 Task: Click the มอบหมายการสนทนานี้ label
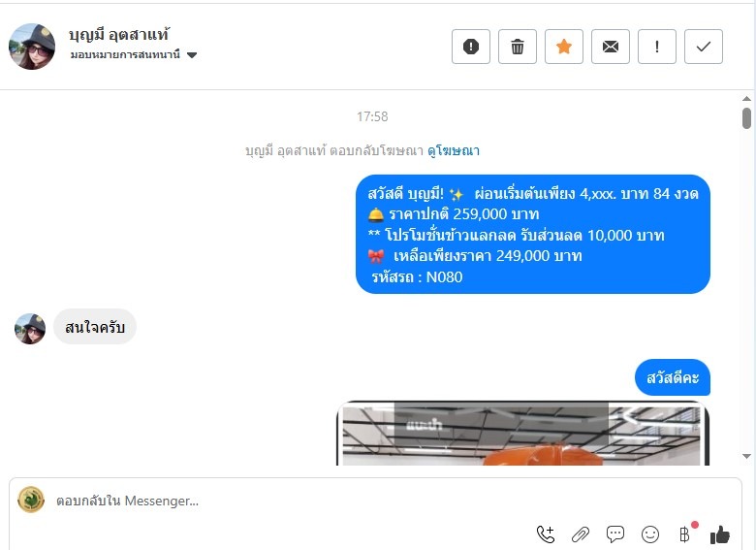(x=125, y=54)
